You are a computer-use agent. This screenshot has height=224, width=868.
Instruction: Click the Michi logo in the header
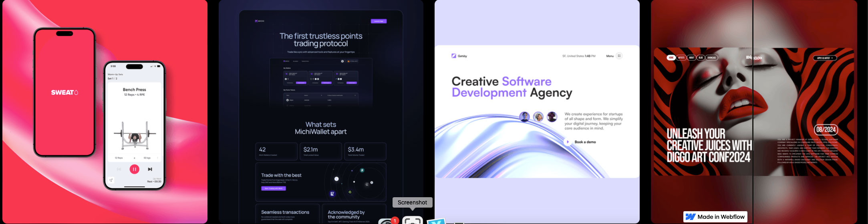(260, 21)
